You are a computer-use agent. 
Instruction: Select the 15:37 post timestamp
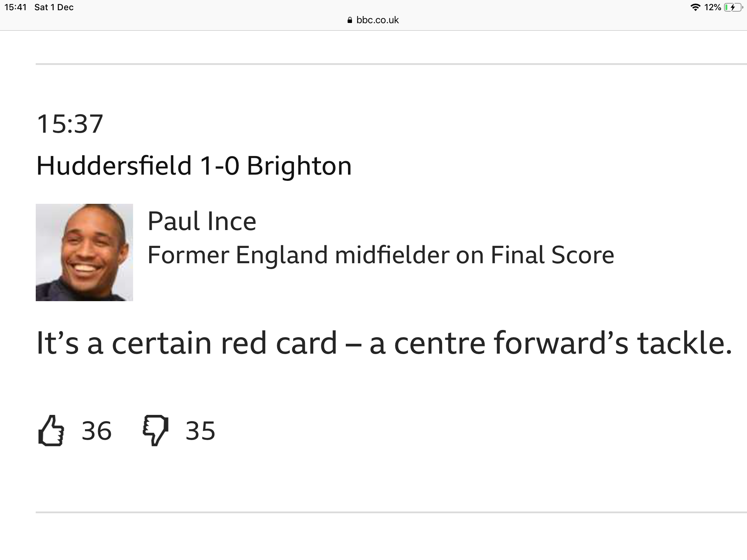(x=70, y=124)
